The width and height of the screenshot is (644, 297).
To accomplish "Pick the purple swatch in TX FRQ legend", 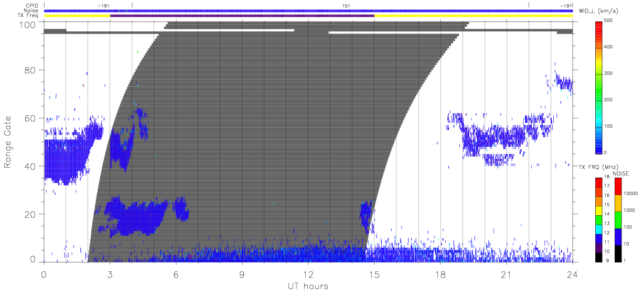I will [x=599, y=247].
